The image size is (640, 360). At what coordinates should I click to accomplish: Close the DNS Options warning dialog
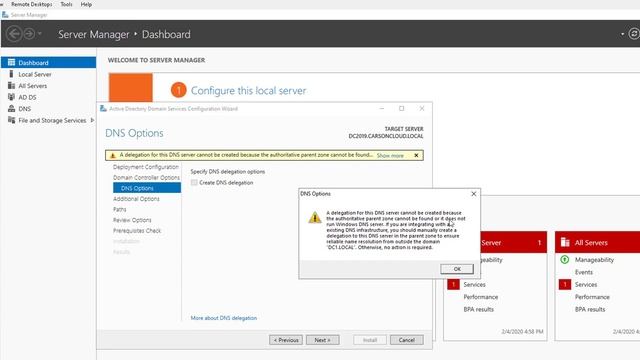tap(473, 194)
